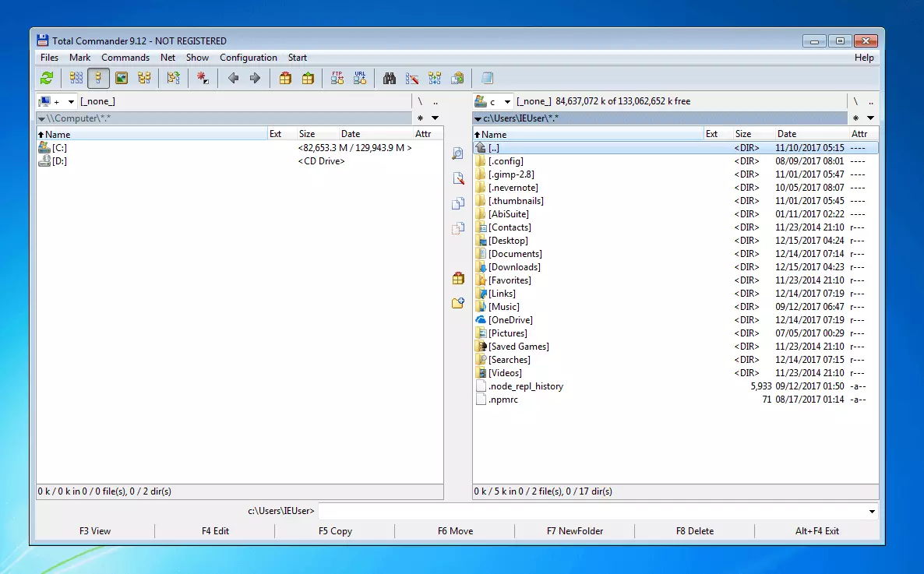Expand left panel directory history arrow
This screenshot has height=574, width=924.
435,118
